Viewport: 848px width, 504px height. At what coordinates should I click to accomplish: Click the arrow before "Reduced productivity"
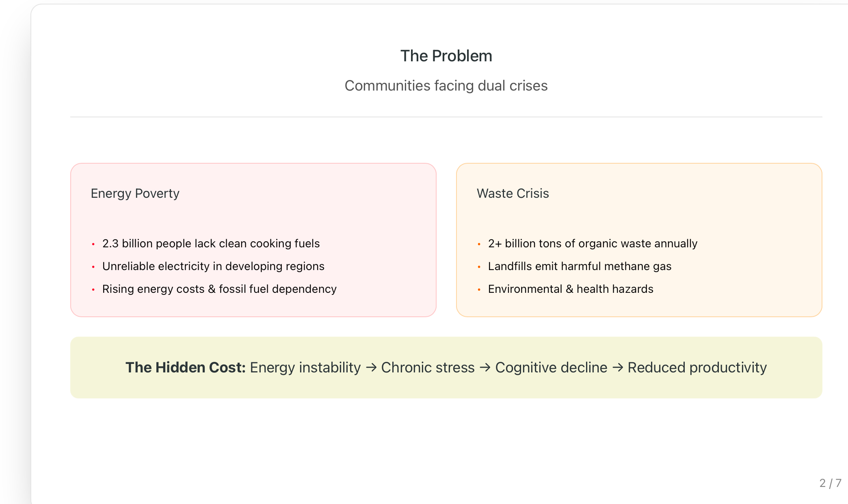coord(618,368)
